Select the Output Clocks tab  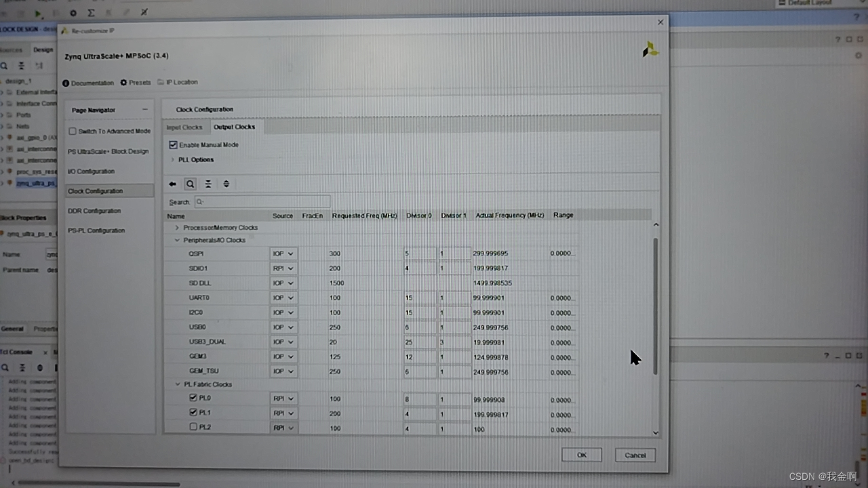click(x=235, y=127)
